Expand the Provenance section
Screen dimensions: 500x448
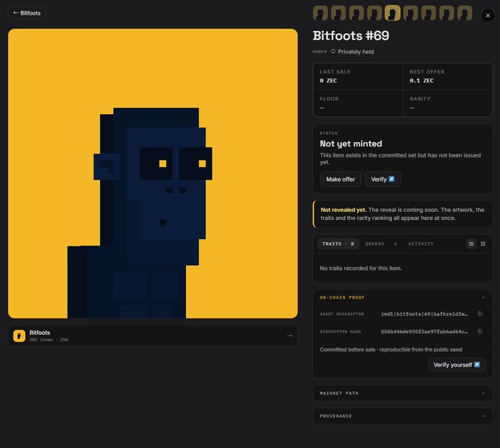(x=403, y=416)
